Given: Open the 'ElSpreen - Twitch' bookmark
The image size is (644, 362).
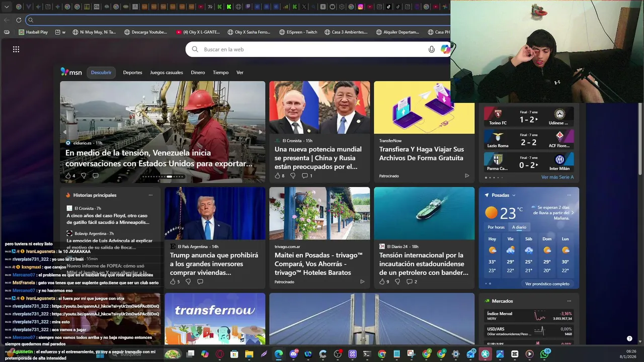Looking at the screenshot, I should point(298,32).
